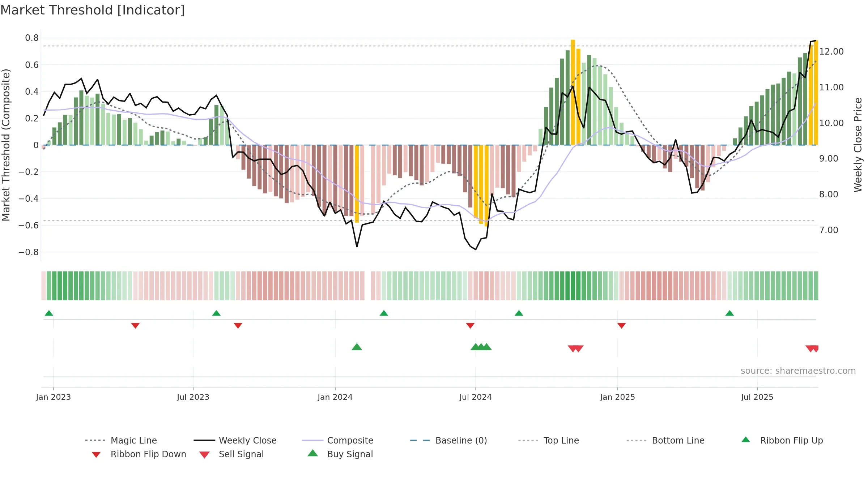The width and height of the screenshot is (868, 488).
Task: Toggle the Composite legend entry
Action: (337, 440)
